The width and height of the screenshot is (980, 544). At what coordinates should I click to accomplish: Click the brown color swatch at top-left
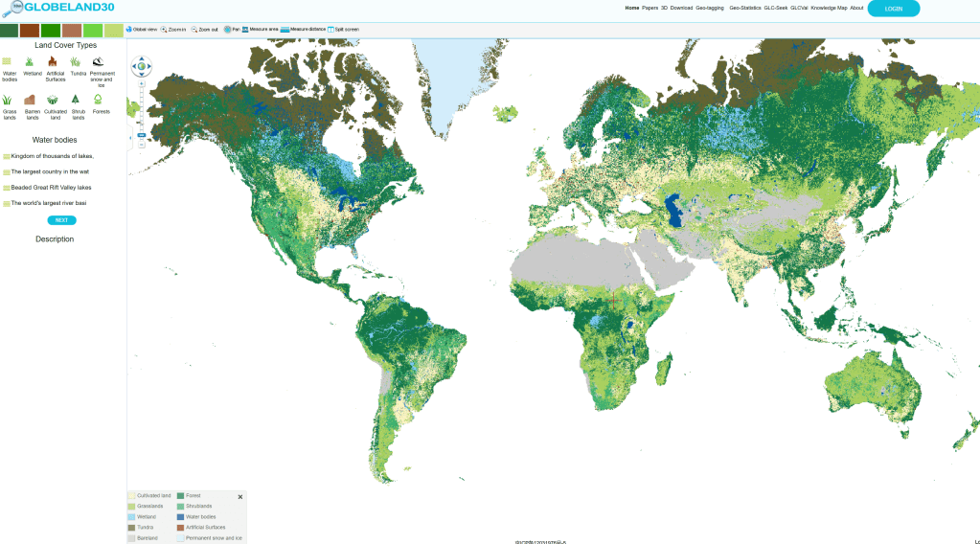30,31
